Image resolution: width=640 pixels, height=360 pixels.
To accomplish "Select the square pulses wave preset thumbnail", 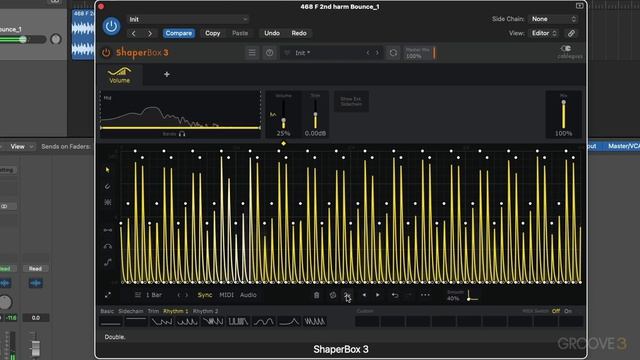I will tap(238, 322).
